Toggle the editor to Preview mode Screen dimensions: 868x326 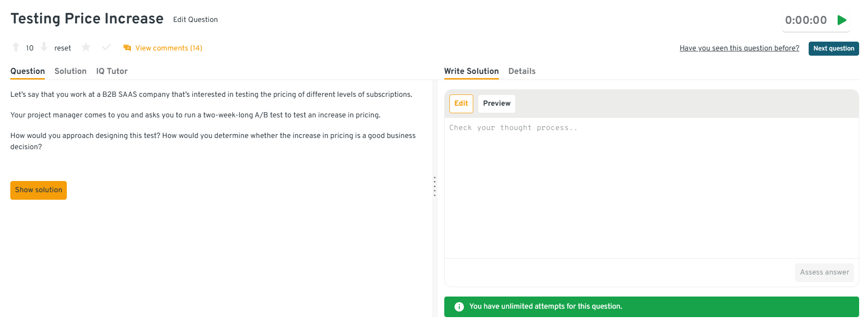497,103
